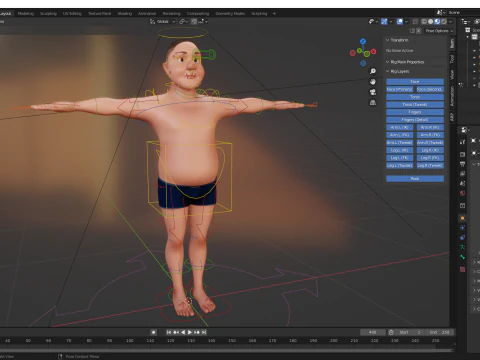
Task: Jump to the first frame
Action: click(x=169, y=332)
